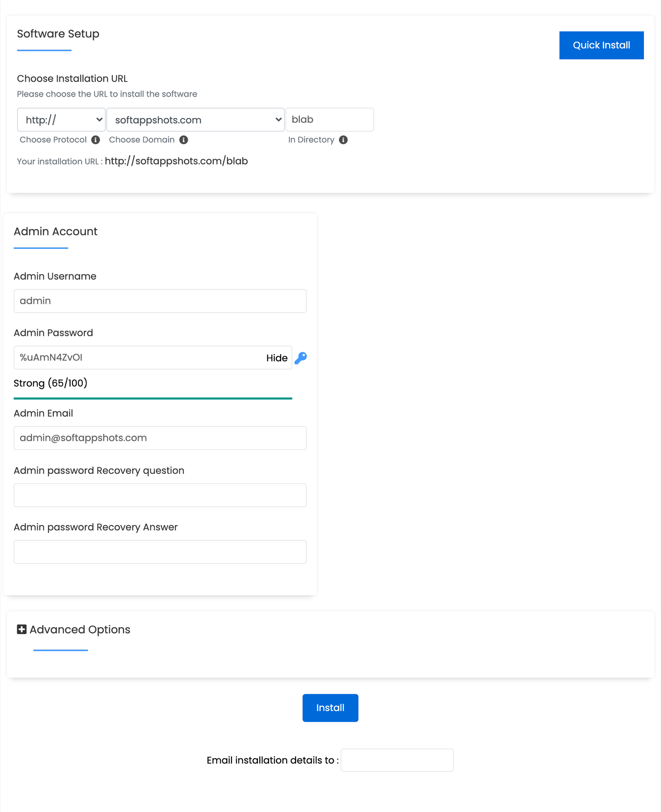Click the installation URL link text
This screenshot has width=661, height=812.
(176, 161)
